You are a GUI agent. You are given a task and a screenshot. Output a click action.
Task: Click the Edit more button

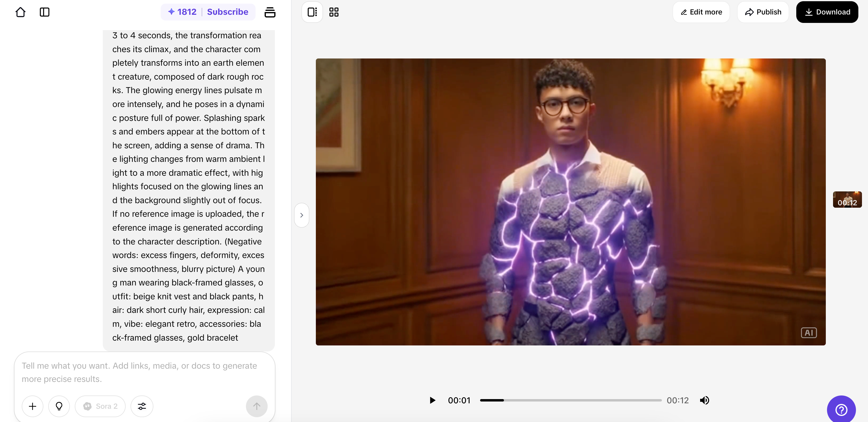tap(701, 12)
